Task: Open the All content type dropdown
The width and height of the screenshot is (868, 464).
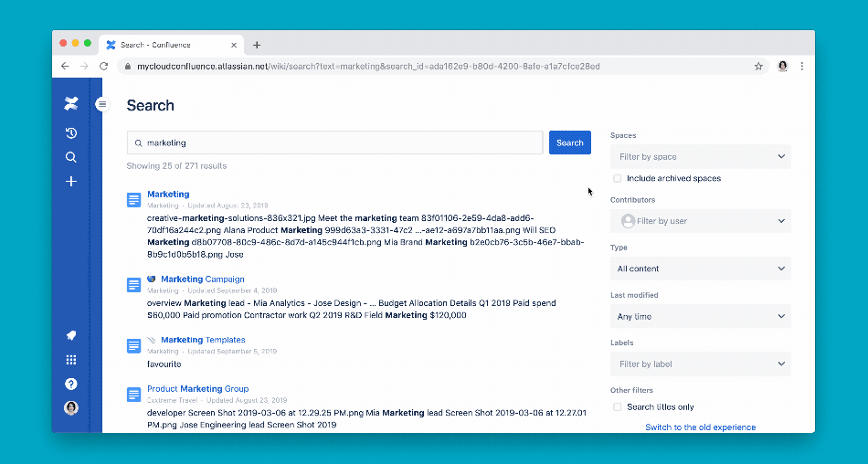Action: [x=700, y=269]
